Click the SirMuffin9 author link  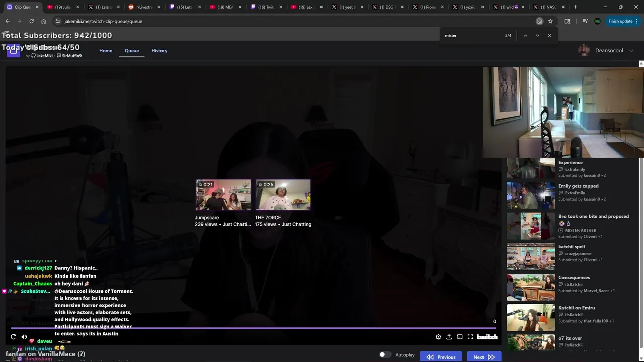pyautogui.click(x=71, y=56)
